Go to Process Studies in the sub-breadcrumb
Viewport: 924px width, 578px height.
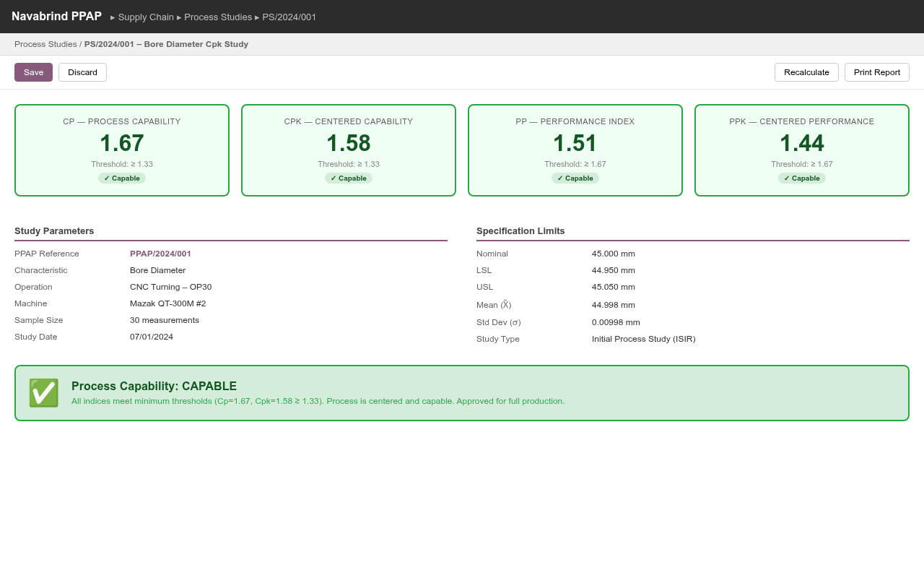pyautogui.click(x=45, y=44)
